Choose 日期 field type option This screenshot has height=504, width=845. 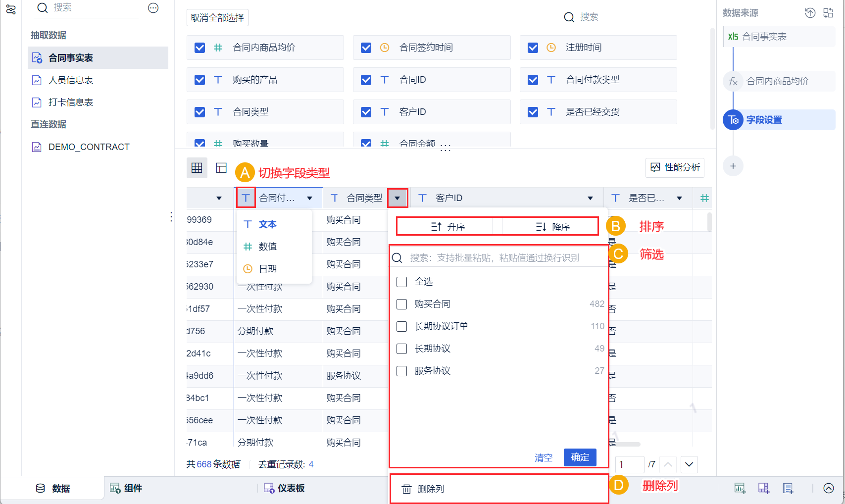tap(275, 269)
